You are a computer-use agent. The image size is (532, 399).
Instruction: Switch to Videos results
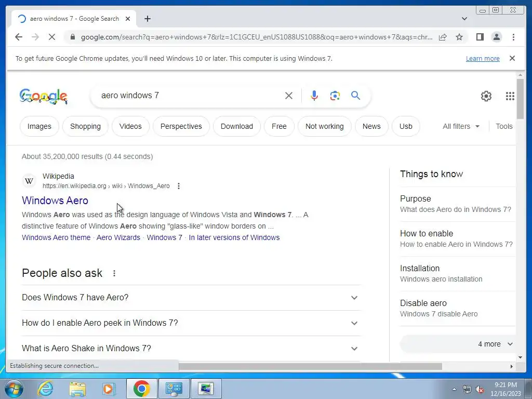130,126
